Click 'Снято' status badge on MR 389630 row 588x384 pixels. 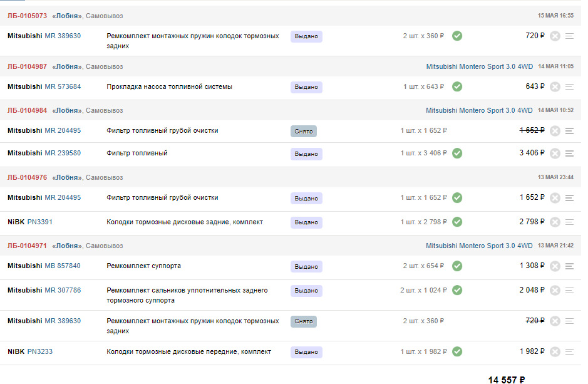304,321
